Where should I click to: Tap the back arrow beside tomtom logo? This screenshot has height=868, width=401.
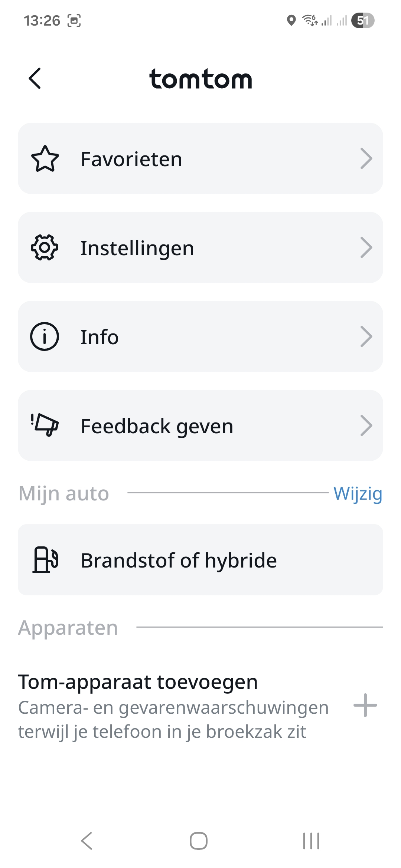35,78
